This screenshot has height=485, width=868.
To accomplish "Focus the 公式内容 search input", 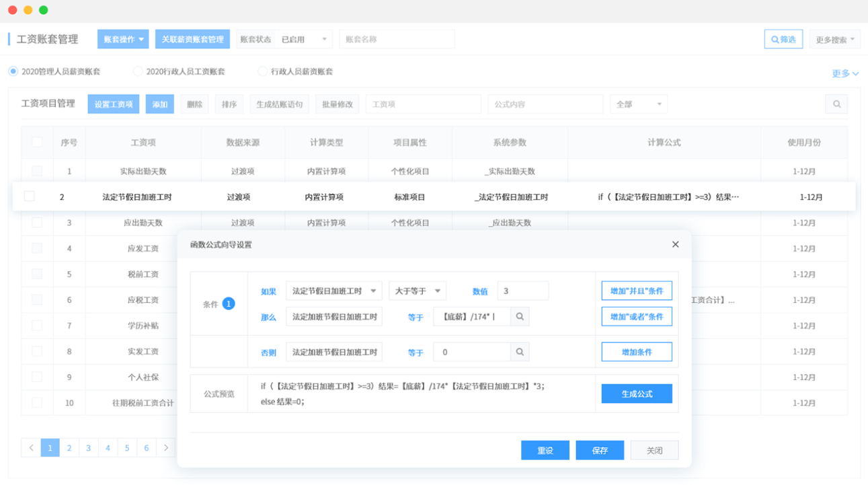I will [545, 104].
